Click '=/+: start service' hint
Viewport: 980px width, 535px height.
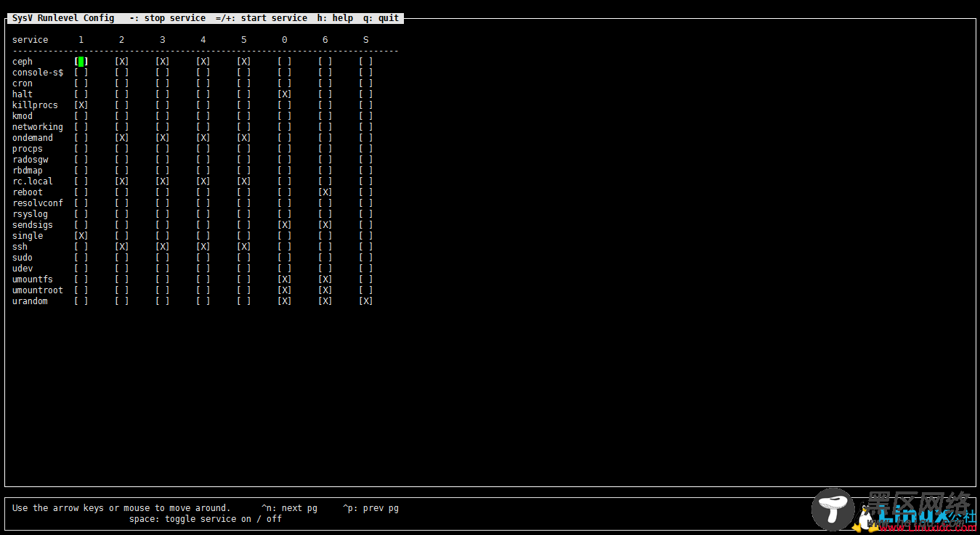click(262, 18)
